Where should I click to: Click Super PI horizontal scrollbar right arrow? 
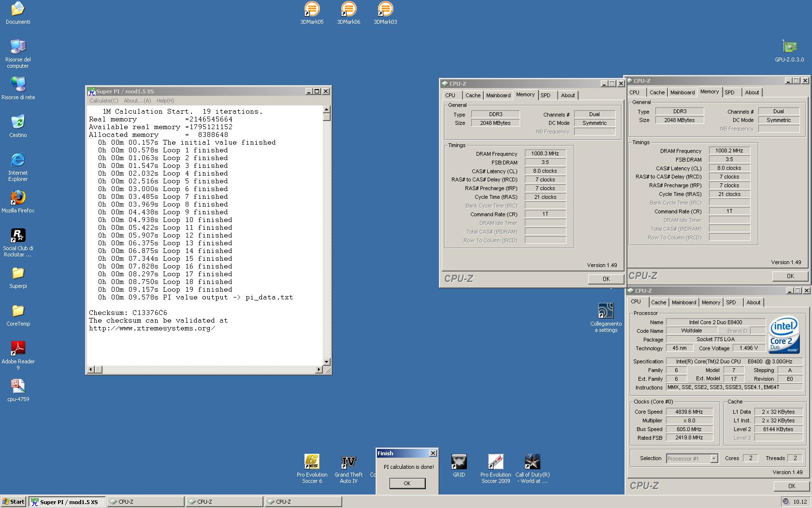pyautogui.click(x=319, y=370)
